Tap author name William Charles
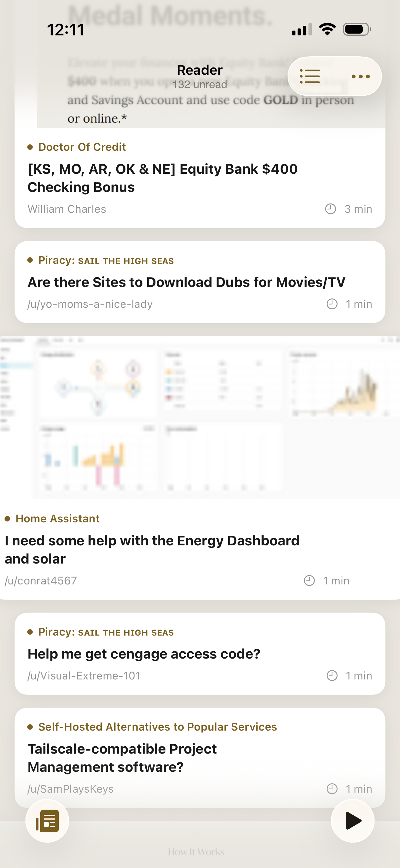This screenshot has width=400, height=868. (67, 209)
